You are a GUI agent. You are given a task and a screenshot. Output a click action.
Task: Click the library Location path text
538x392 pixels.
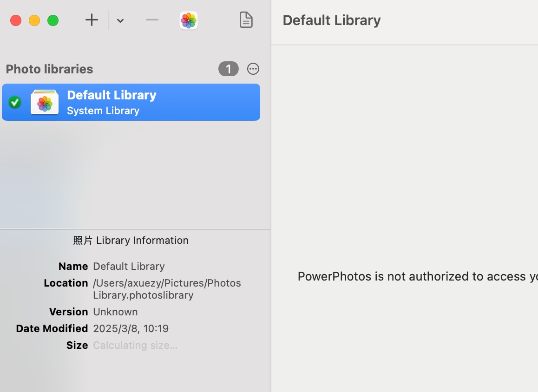tap(167, 289)
